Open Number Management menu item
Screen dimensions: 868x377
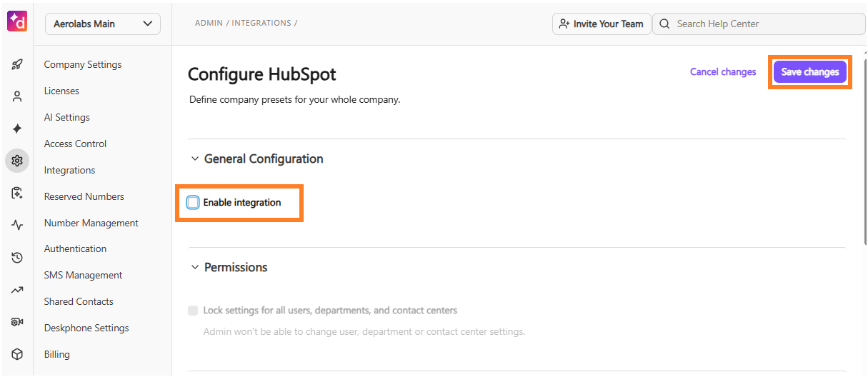91,223
